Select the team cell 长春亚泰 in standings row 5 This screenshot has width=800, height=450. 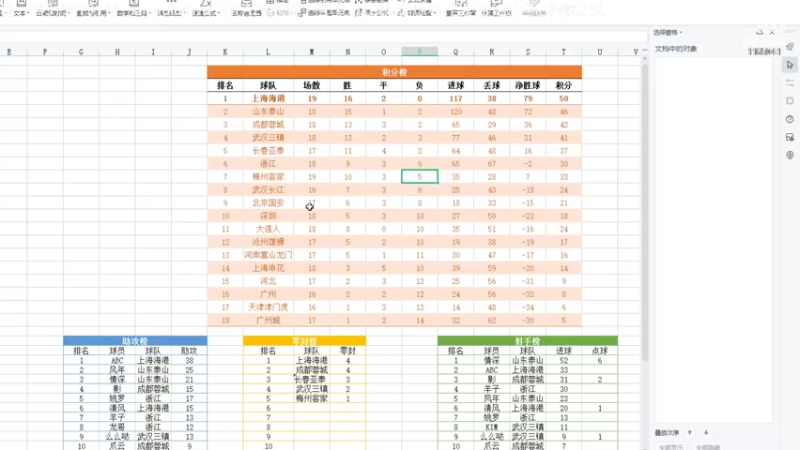[268, 151]
